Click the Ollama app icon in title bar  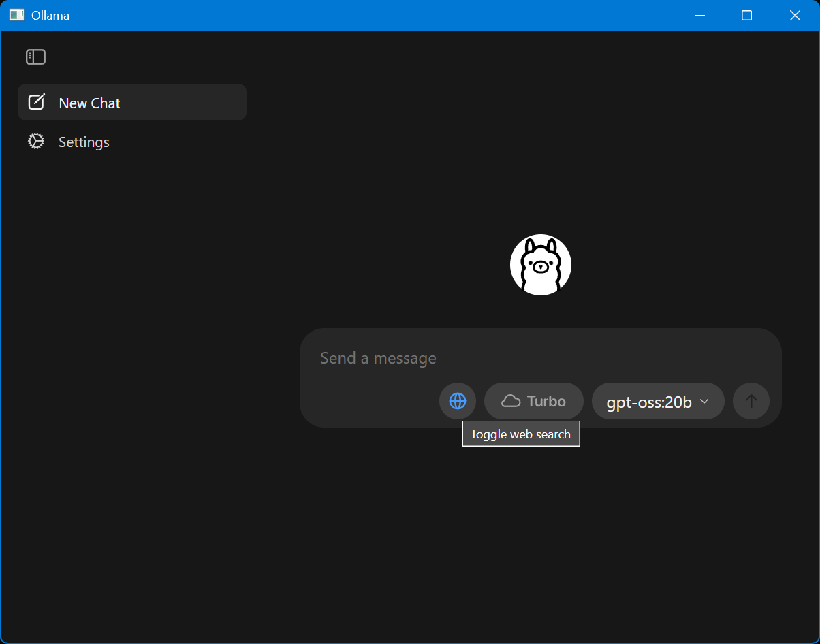click(16, 15)
